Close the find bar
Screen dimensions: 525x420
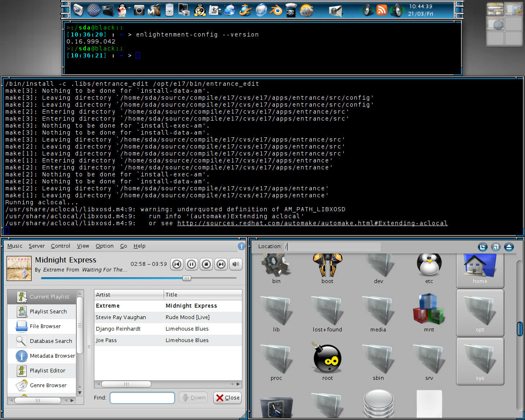point(228,397)
